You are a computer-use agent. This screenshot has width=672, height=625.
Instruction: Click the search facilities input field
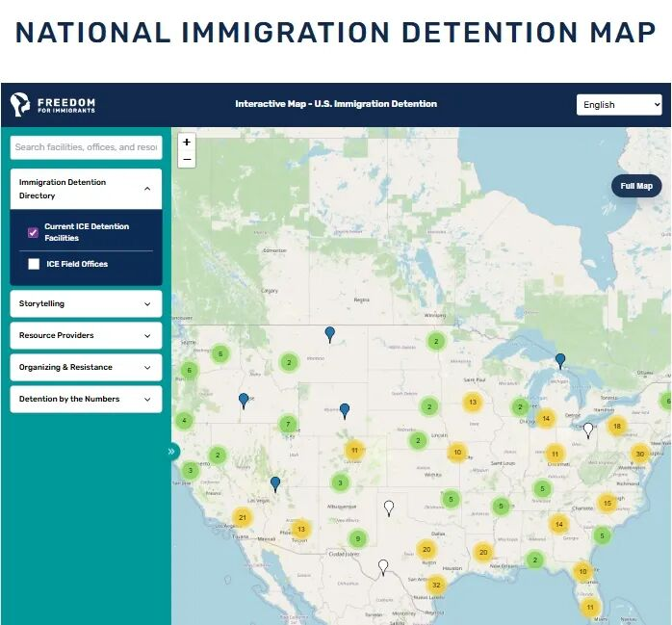click(86, 147)
